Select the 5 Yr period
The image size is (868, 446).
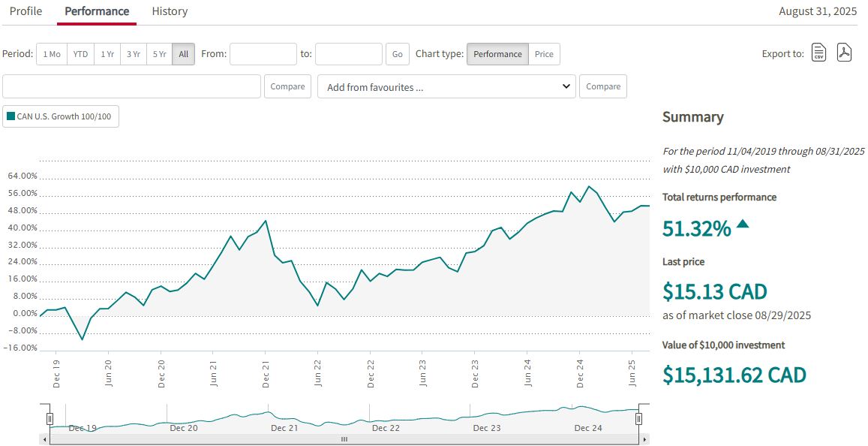(159, 54)
